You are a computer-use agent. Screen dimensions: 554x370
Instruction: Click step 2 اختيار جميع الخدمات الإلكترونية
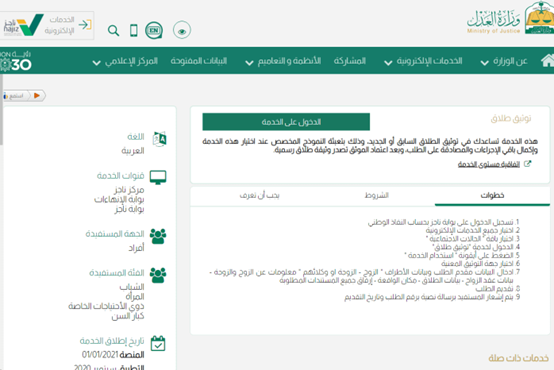(472, 230)
